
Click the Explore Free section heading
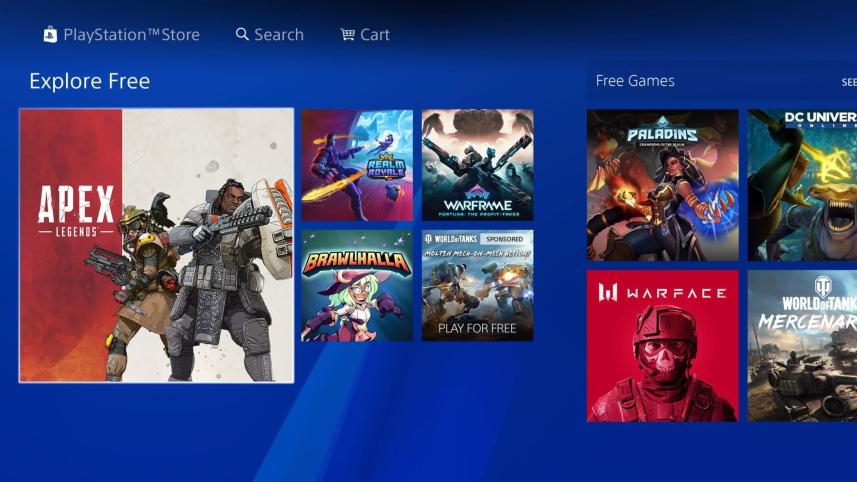89,81
